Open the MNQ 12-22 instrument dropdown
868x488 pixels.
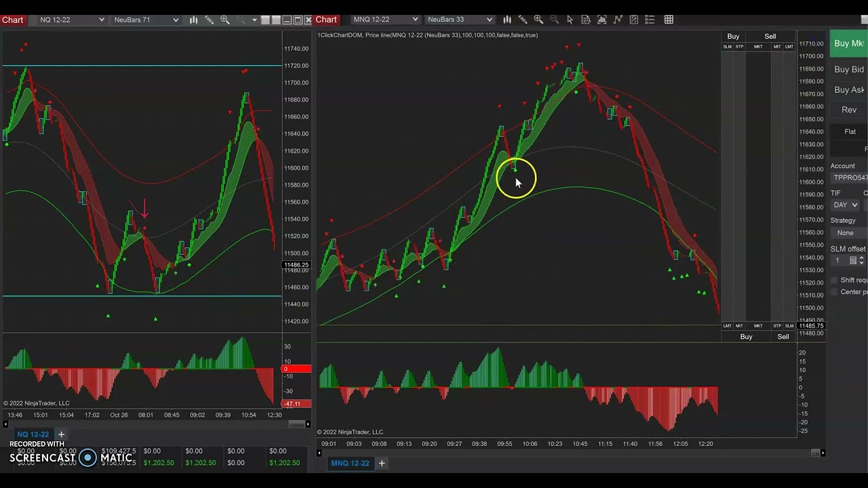pos(385,20)
